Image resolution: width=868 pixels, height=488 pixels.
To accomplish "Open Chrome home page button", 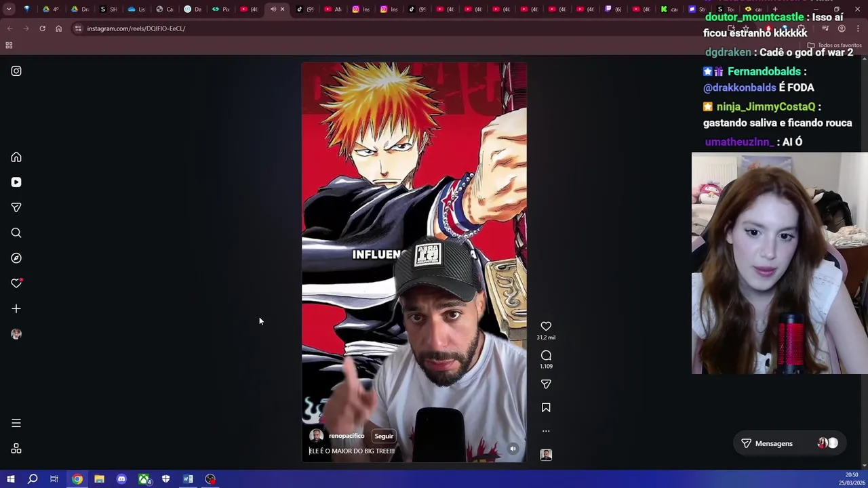I will pos(58,28).
